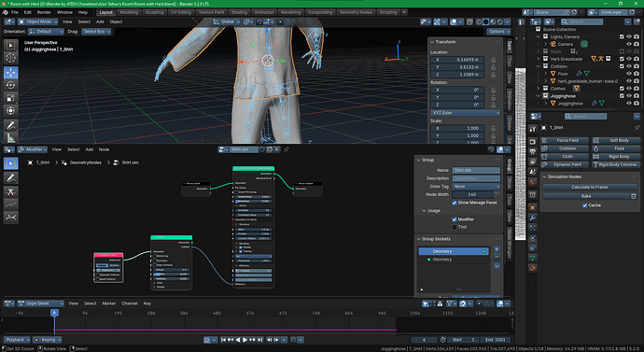644x352 pixels.
Task: Click current frame playhead marker
Action: 54,313
